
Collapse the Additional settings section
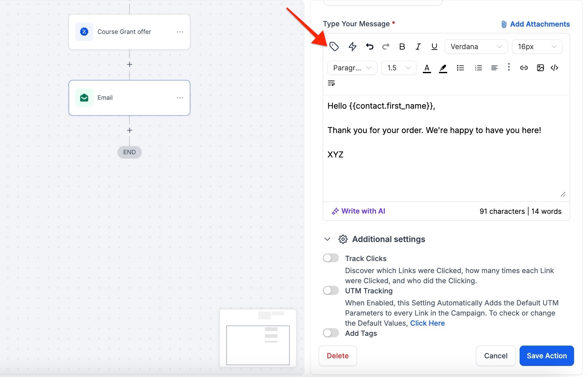(328, 239)
